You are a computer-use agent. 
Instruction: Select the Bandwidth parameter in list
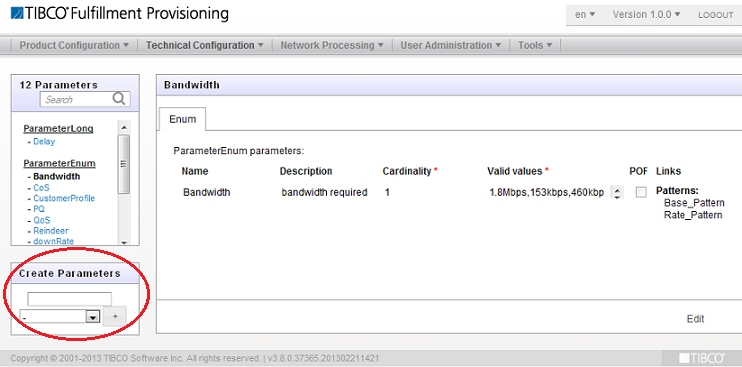(56, 176)
